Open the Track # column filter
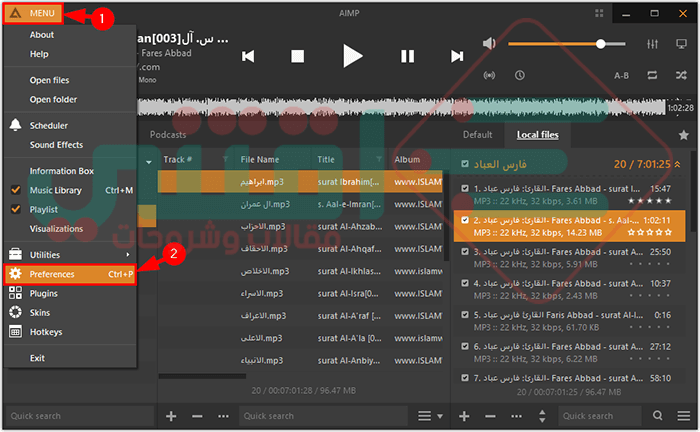Screen dimensions: 700x432 coord(225,159)
